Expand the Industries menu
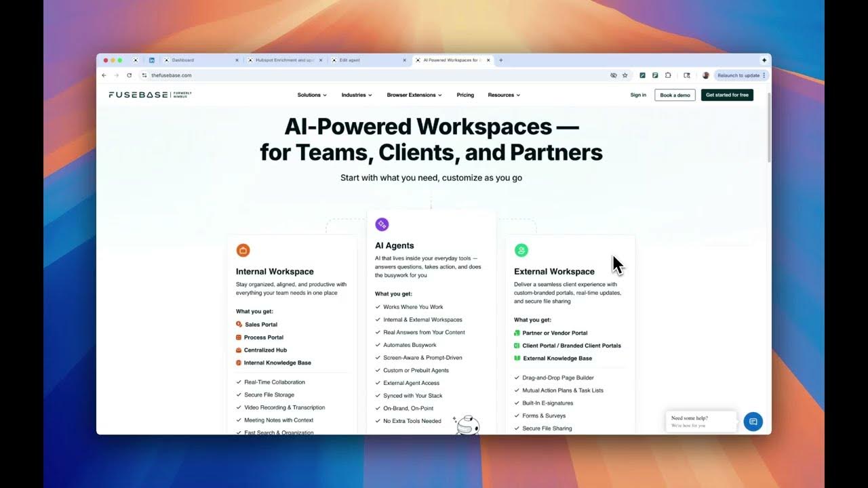 point(356,95)
